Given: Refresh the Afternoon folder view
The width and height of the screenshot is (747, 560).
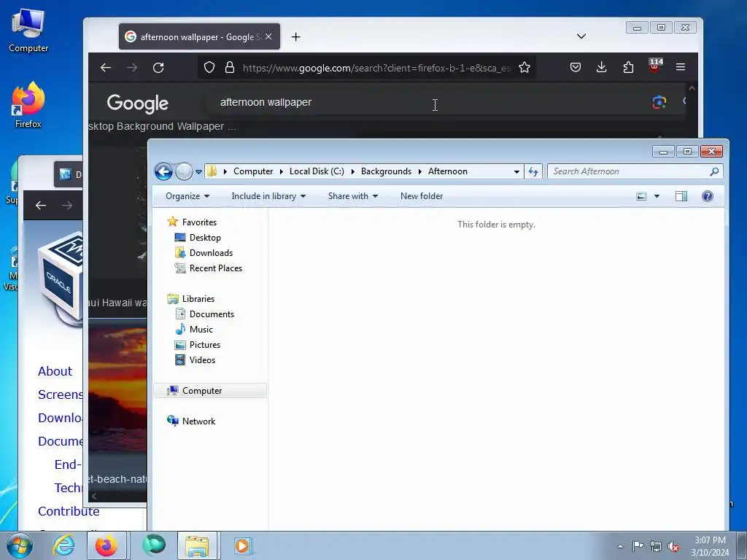Looking at the screenshot, I should click(x=533, y=171).
